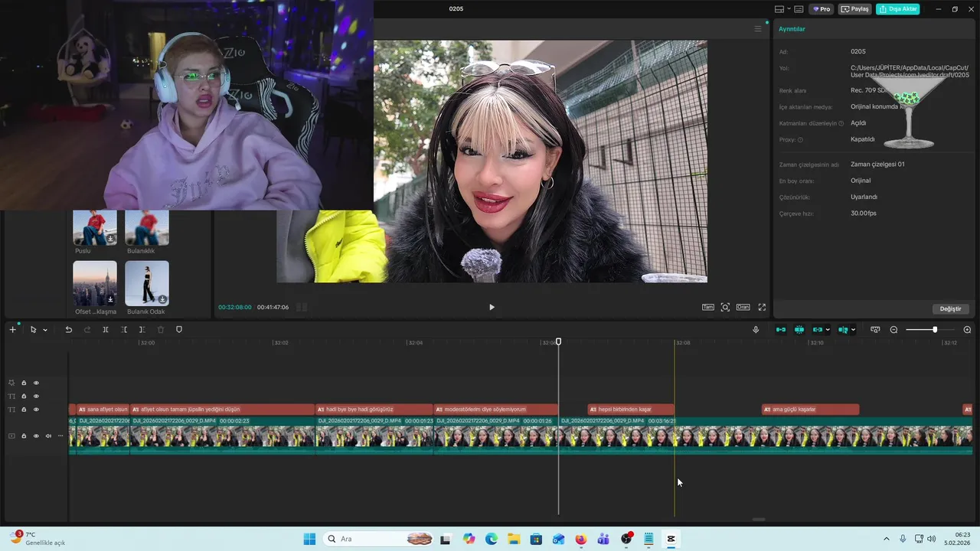This screenshot has height=551, width=980.
Task: Add a marker with the shield icon
Action: 179,330
